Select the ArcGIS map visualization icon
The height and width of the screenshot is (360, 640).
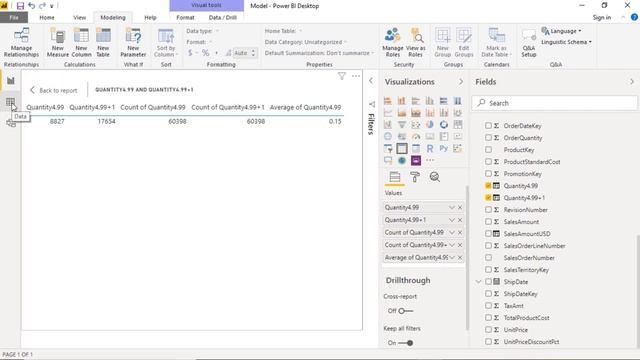(402, 160)
